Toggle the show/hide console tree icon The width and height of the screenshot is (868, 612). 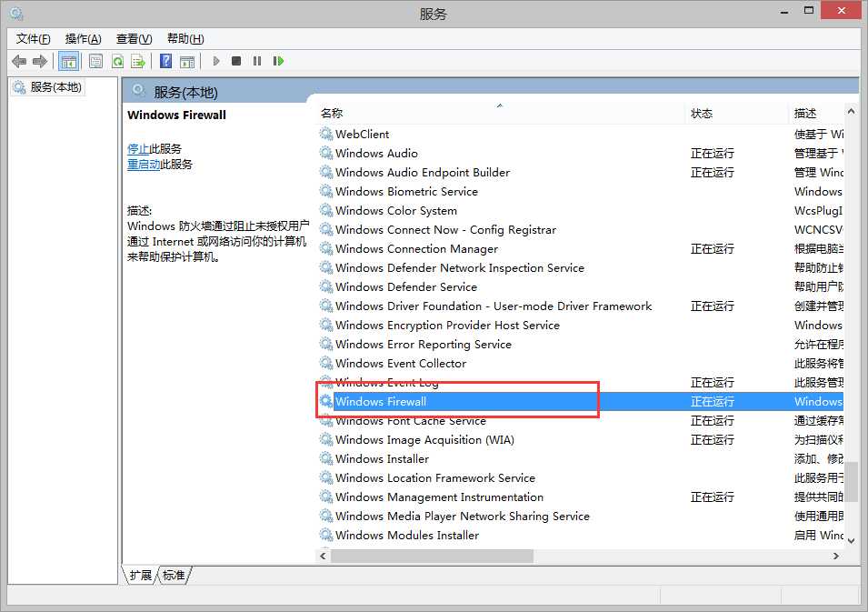(69, 61)
